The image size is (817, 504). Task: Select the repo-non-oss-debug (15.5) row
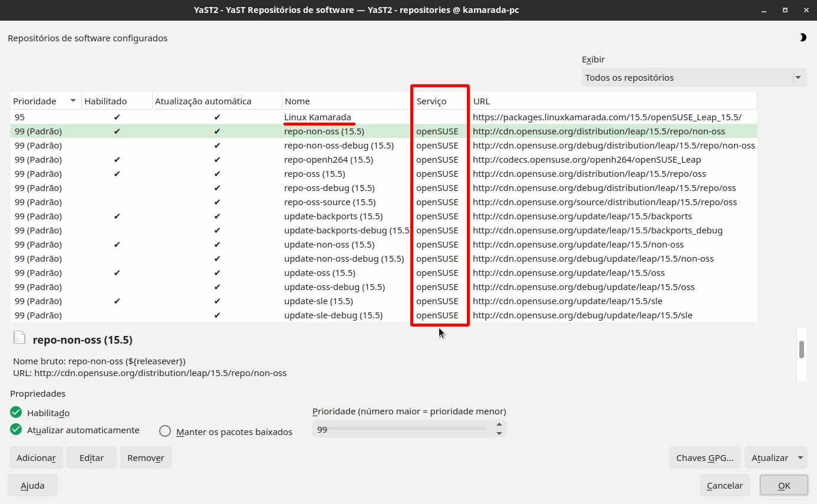383,146
